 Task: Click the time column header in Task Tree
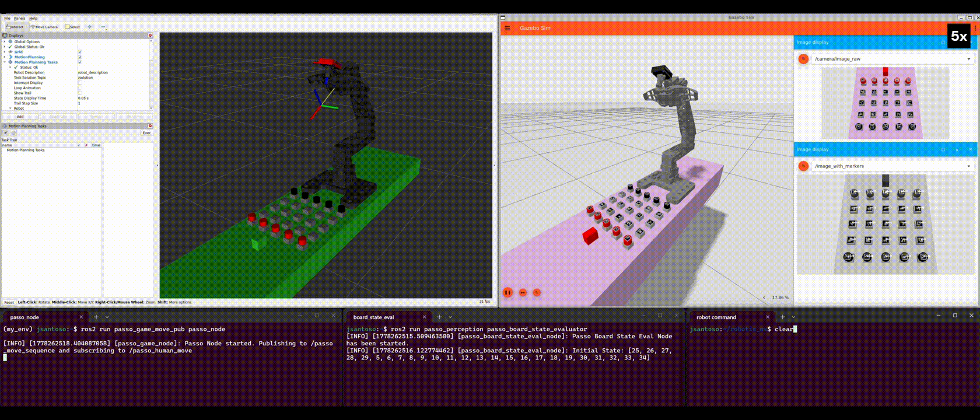(96, 145)
